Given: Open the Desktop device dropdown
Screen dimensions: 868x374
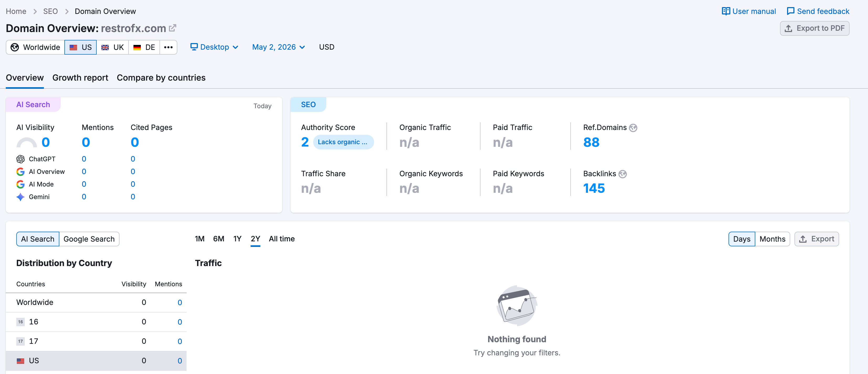Looking at the screenshot, I should click(214, 47).
